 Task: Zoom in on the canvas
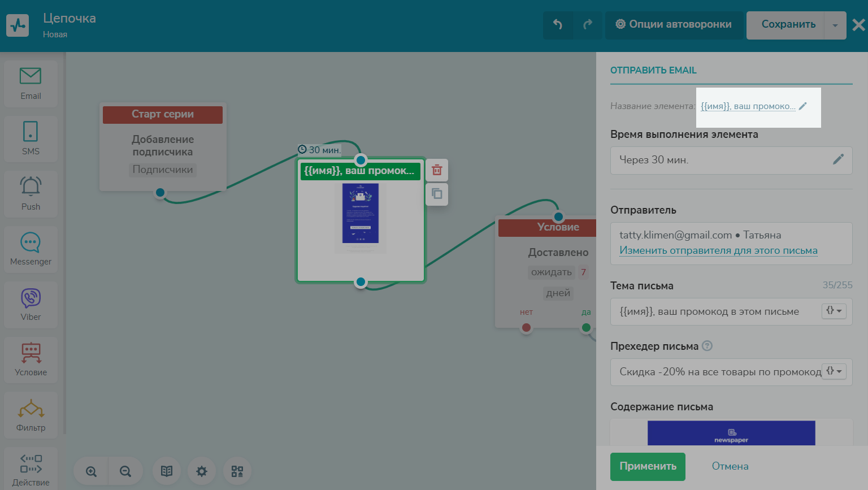[x=91, y=471]
